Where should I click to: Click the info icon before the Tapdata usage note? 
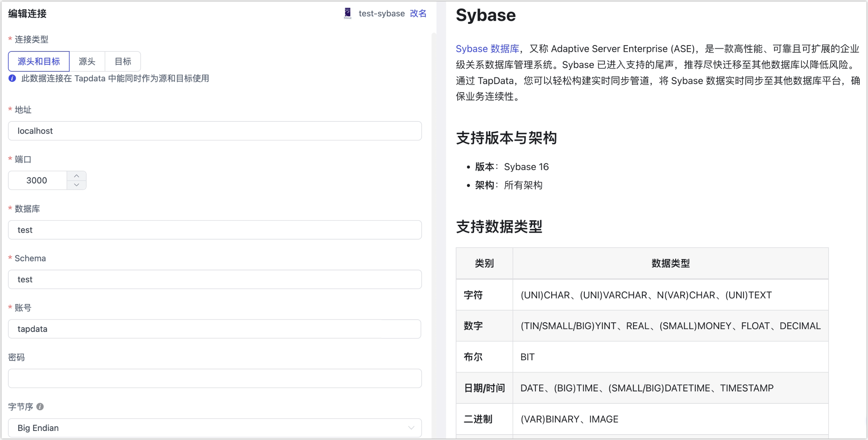(12, 79)
